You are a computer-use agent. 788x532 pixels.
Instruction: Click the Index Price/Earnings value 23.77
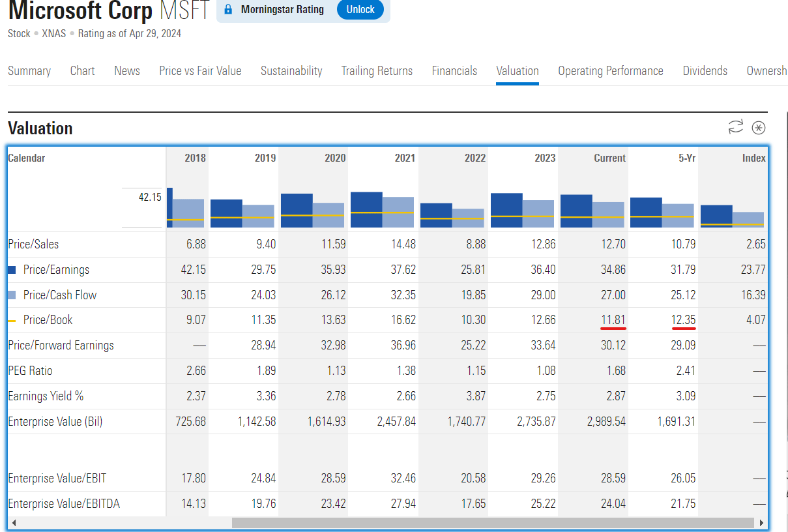click(x=753, y=270)
